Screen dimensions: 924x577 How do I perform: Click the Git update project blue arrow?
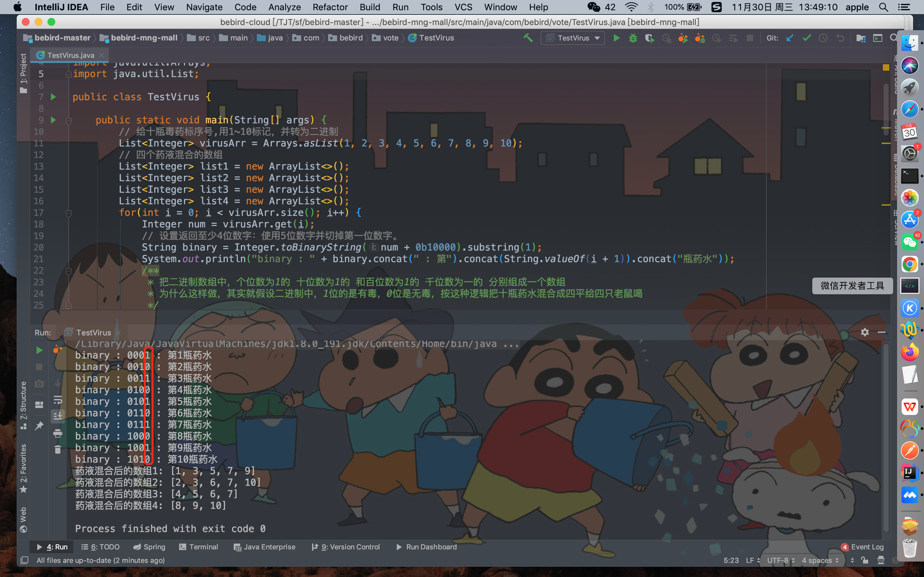click(x=790, y=38)
